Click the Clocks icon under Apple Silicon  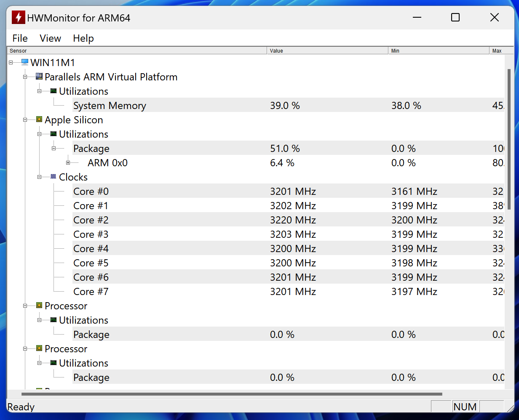click(54, 177)
